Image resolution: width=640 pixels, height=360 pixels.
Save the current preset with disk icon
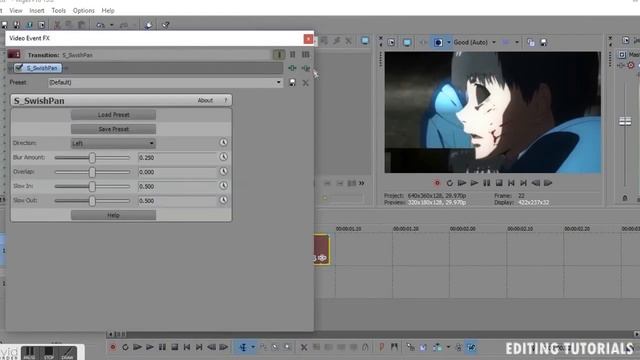pyautogui.click(x=292, y=83)
